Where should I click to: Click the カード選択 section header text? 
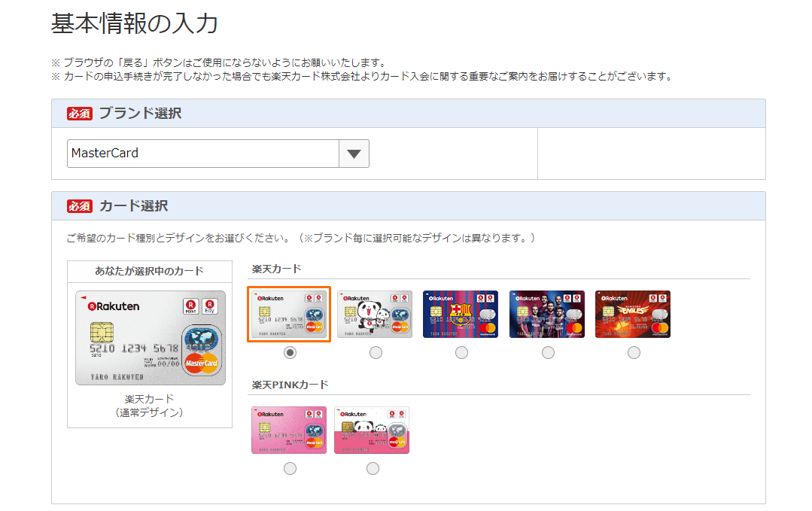pos(134,206)
